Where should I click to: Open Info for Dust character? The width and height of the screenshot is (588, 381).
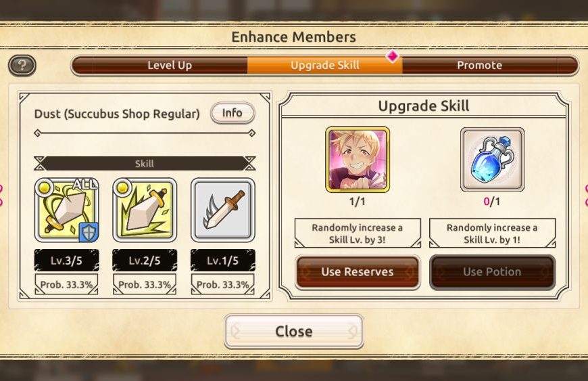click(x=232, y=113)
